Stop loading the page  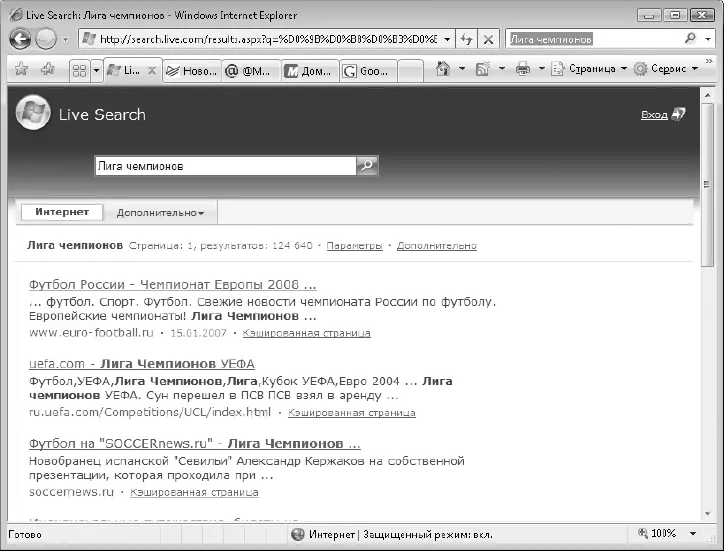click(488, 38)
